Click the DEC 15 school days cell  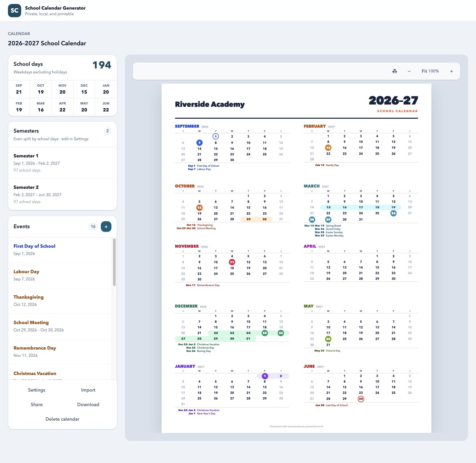[84, 89]
